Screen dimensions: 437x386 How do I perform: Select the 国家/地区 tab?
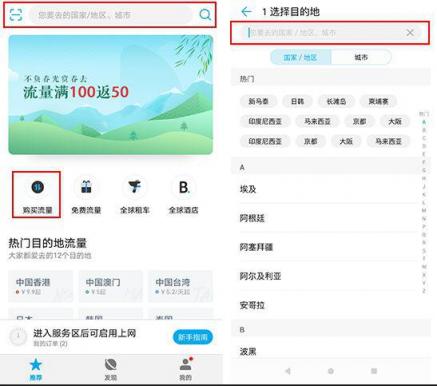click(x=300, y=57)
